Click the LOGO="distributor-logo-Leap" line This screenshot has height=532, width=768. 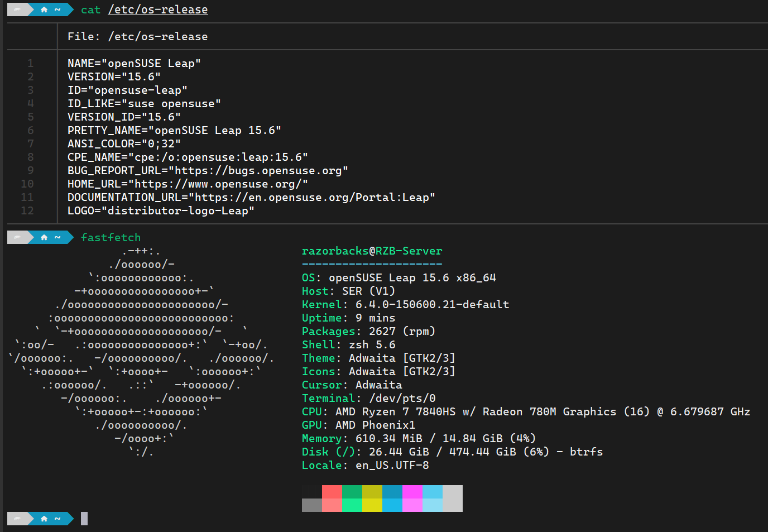click(161, 210)
